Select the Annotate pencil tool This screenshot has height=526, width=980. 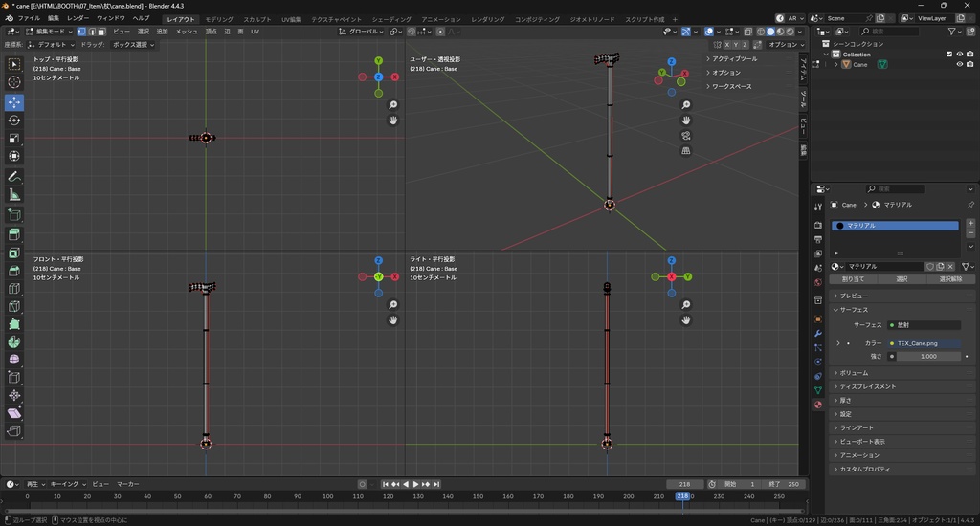pyautogui.click(x=13, y=177)
